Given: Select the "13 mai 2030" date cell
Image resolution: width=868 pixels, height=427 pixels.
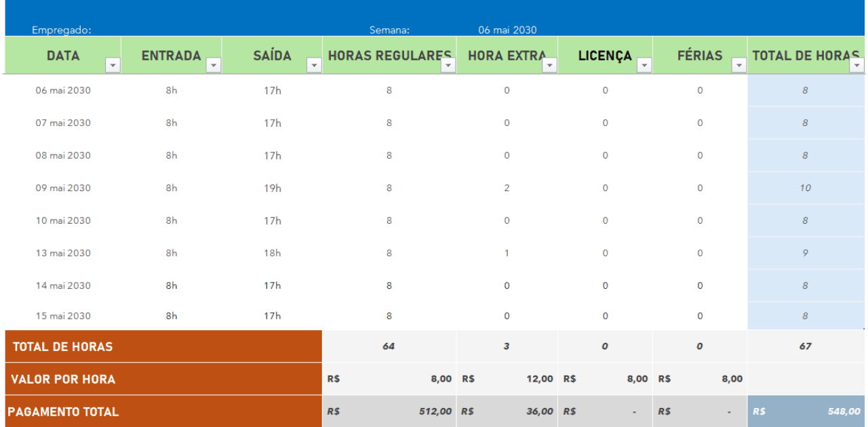Looking at the screenshot, I should click(63, 253).
